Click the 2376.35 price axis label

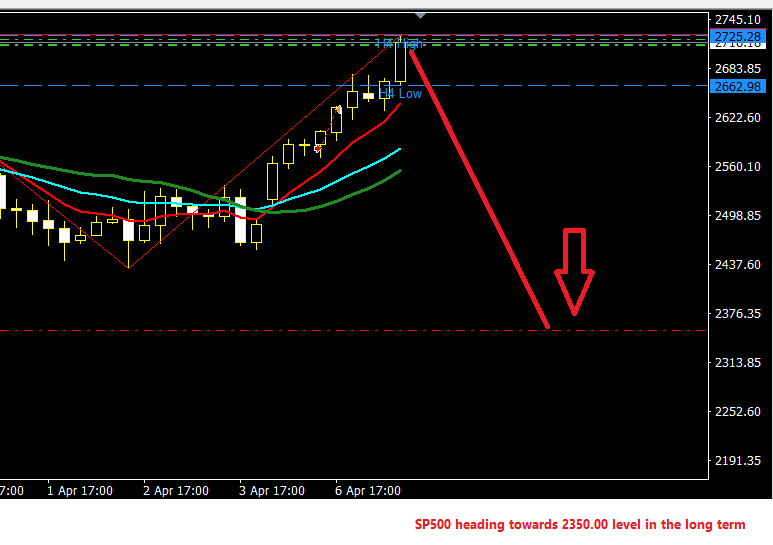coord(738,313)
